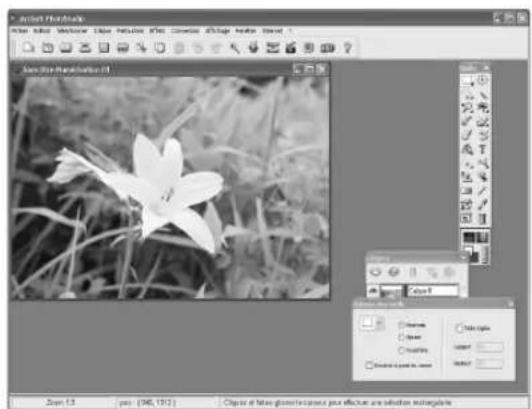Select the Nouveau selection mode radio
Screen dimensions: 532x409
pos(401,325)
